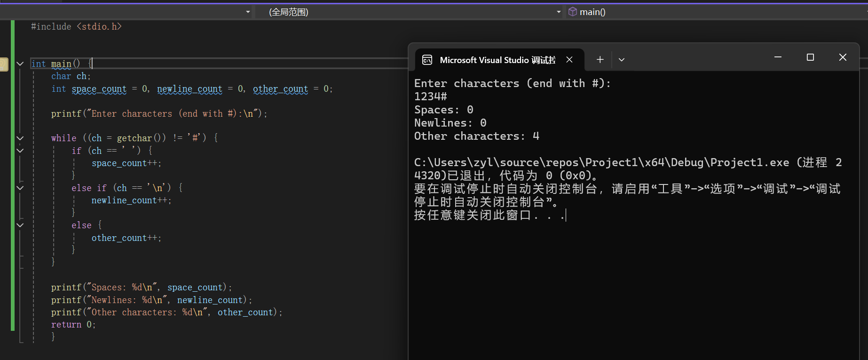Click the newline_count variable declaration
The width and height of the screenshot is (868, 360).
pyautogui.click(x=189, y=89)
